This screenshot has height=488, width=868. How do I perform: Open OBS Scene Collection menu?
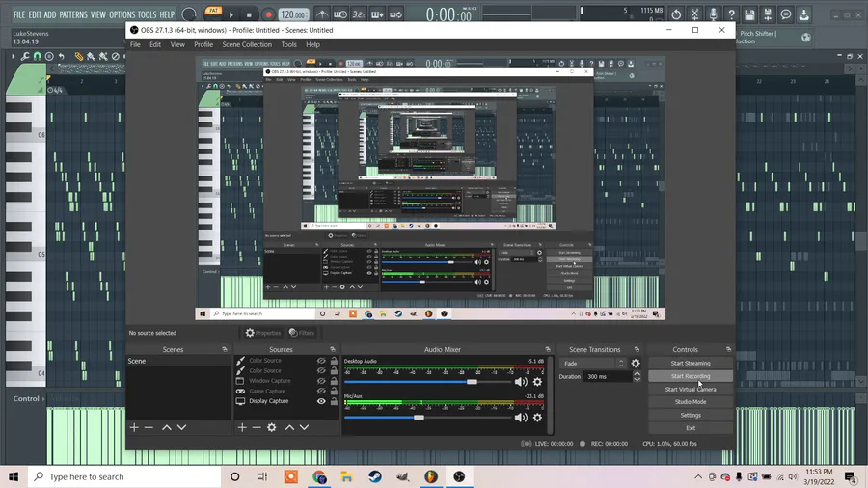coord(247,44)
